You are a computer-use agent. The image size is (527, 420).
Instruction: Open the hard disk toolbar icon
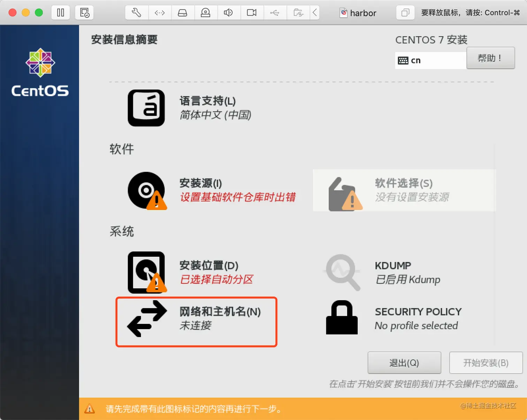click(183, 13)
